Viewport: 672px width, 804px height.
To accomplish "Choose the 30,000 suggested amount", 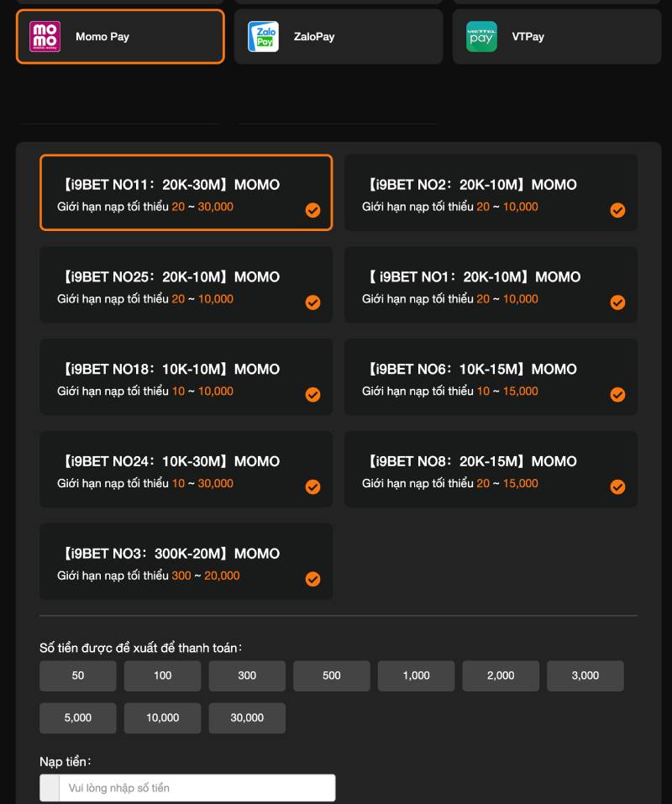I will (247, 717).
